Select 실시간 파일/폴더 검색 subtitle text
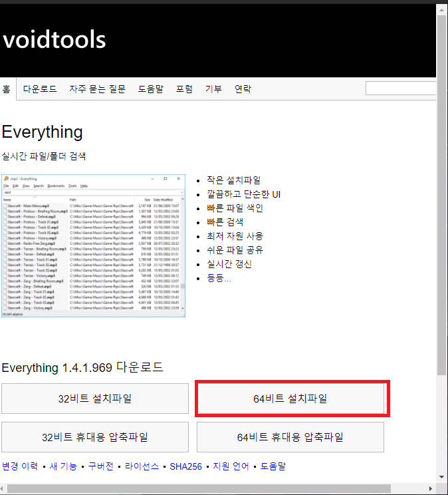 pyautogui.click(x=44, y=156)
